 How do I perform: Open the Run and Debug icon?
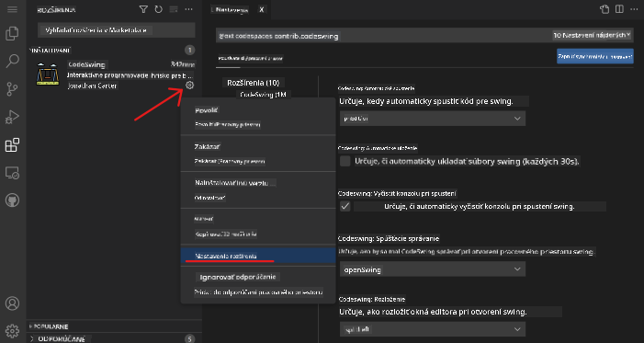click(x=12, y=117)
